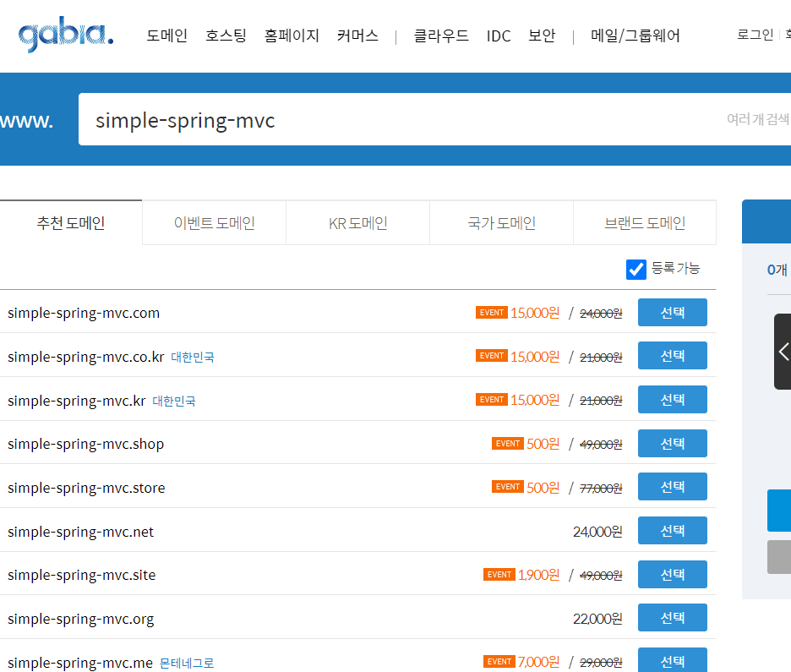Open the Gabia logo homepage
This screenshot has height=672, width=791.
(66, 35)
